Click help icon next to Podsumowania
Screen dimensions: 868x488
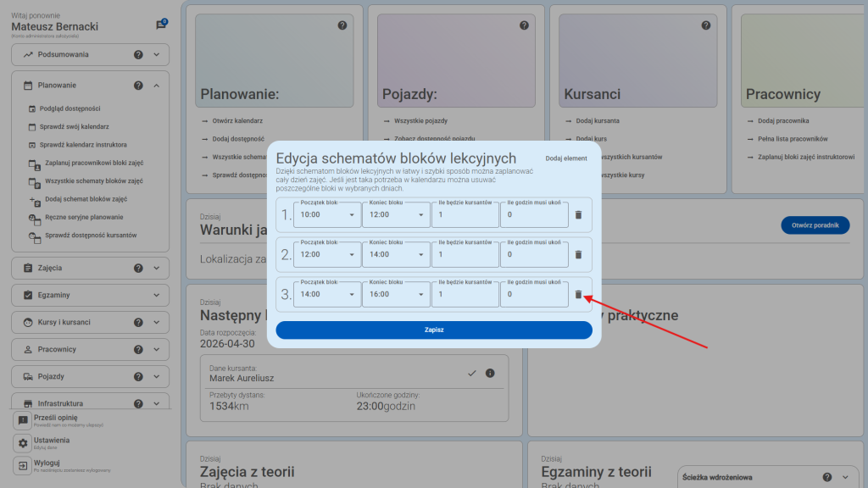pyautogui.click(x=138, y=55)
